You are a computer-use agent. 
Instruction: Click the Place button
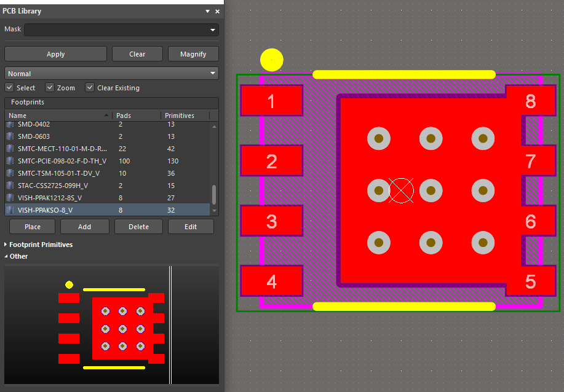(x=33, y=227)
